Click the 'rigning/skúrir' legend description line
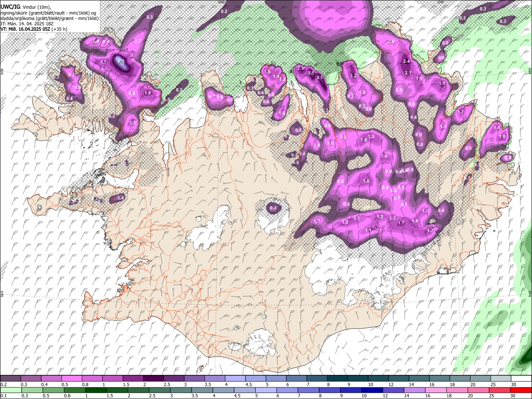532x399 pixels. (48, 13)
